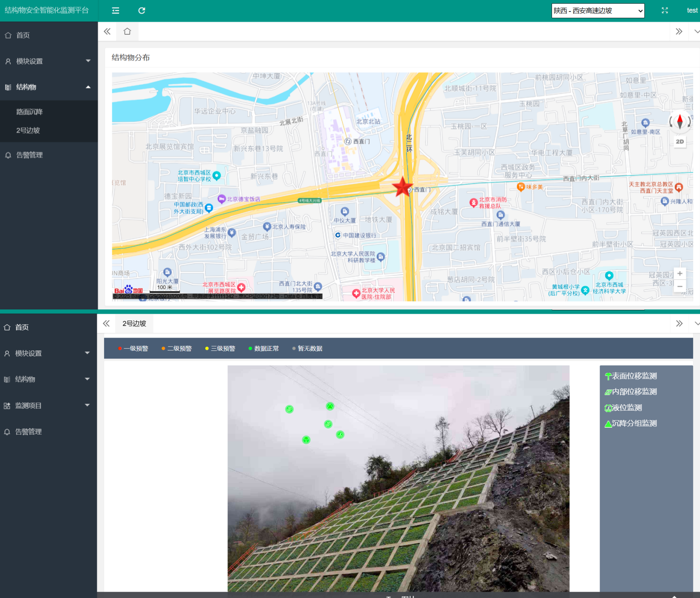
Task: Toggle 表面位移监测 in the monitoring legend panel
Action: [631, 376]
